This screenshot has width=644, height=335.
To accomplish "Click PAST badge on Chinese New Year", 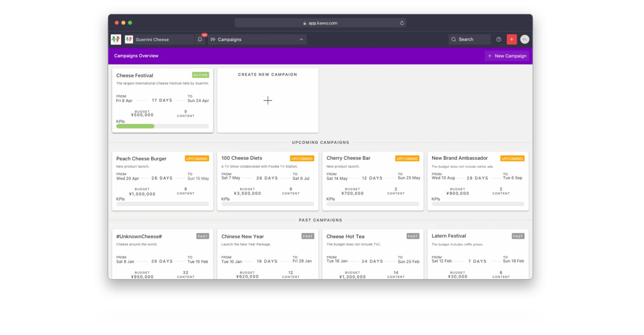I will click(308, 236).
